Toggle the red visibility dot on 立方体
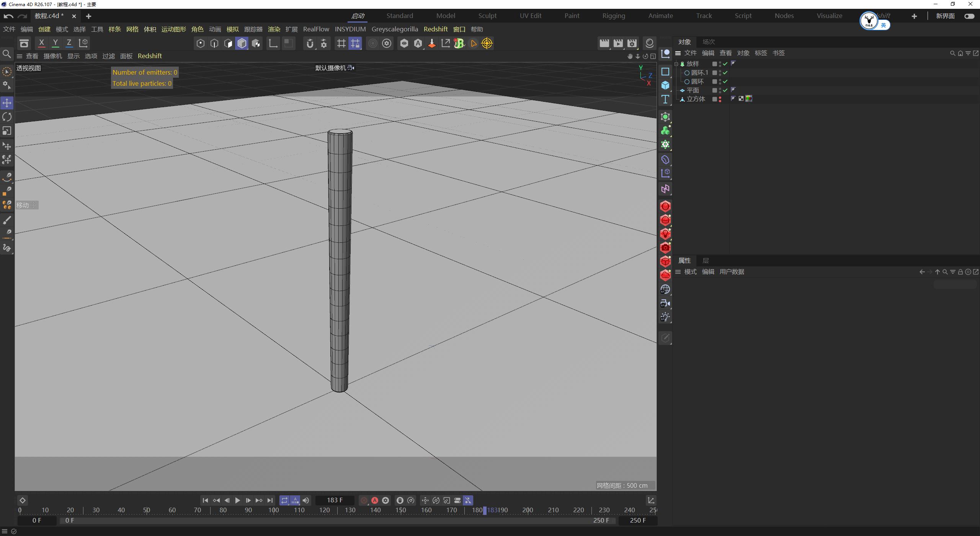 point(720,98)
